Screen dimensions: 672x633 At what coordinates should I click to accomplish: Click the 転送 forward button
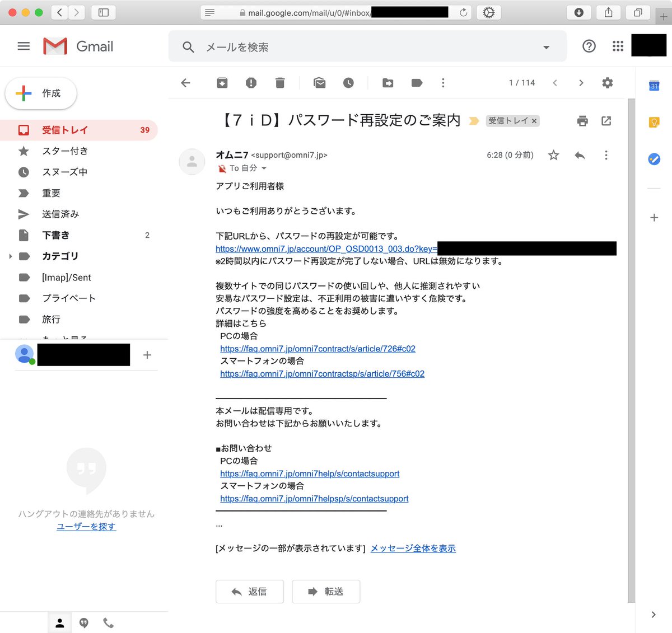click(326, 592)
